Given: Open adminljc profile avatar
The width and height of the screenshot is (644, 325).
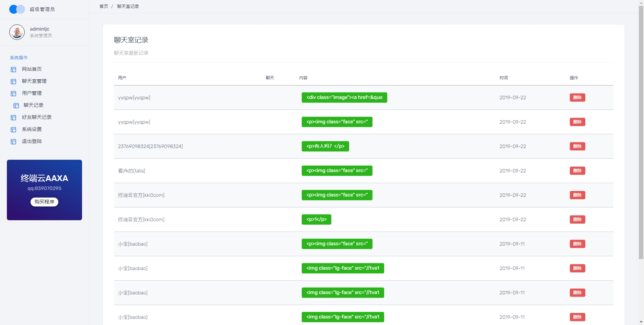Looking at the screenshot, I should (x=17, y=32).
